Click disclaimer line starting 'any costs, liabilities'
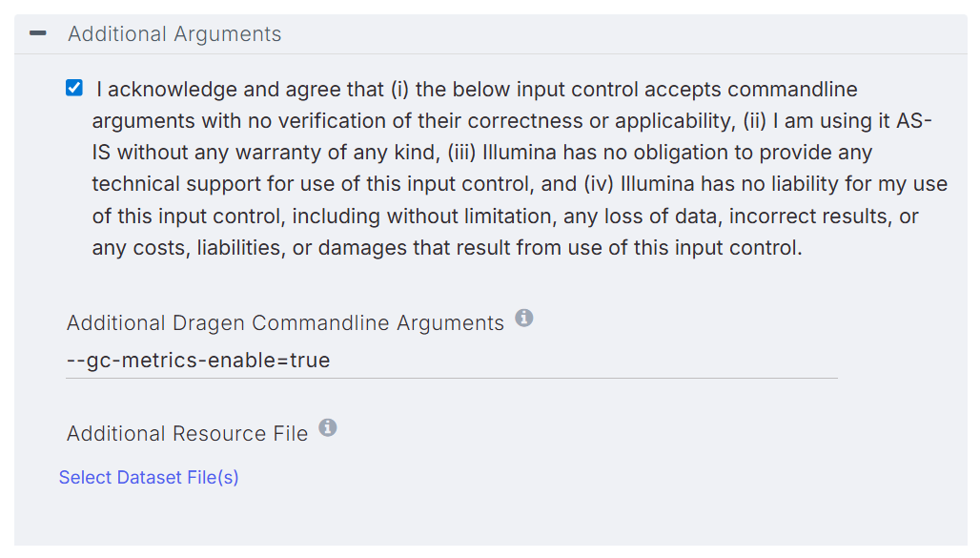This screenshot has width=980, height=558. tap(447, 248)
